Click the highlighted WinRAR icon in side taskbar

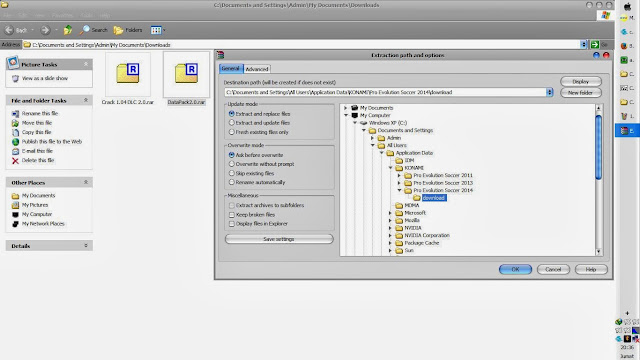(624, 131)
